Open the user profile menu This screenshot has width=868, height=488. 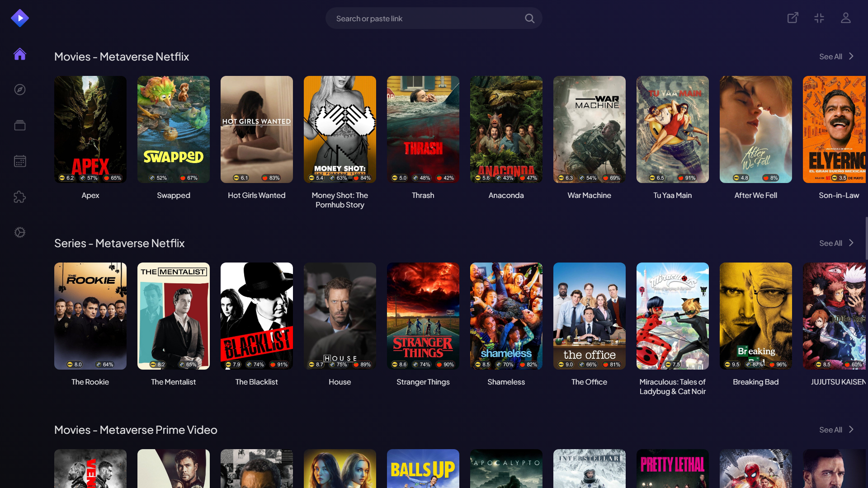[x=846, y=18]
